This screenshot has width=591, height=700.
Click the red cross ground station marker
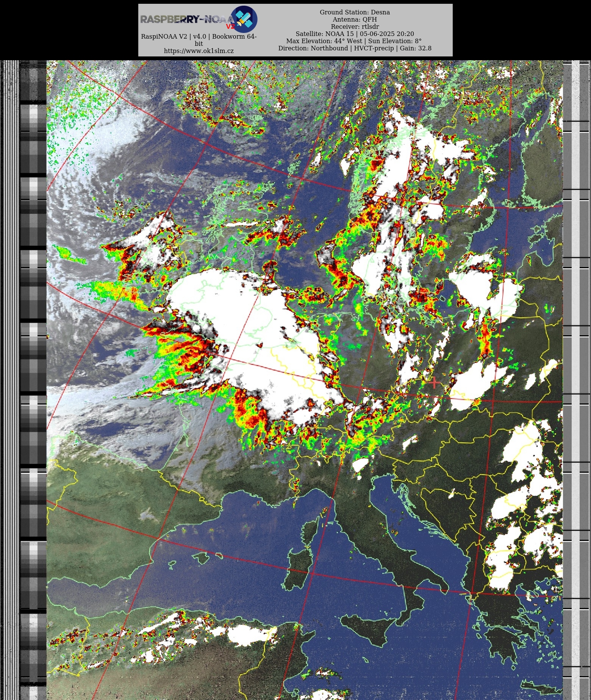pos(435,383)
